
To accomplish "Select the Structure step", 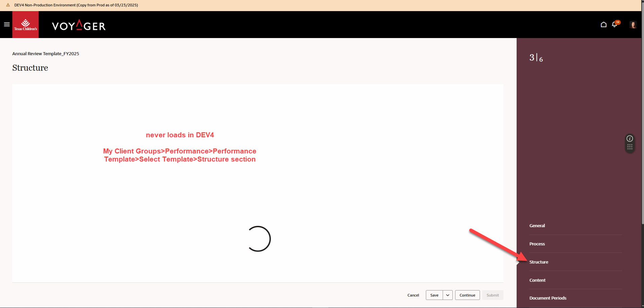I will click(539, 262).
